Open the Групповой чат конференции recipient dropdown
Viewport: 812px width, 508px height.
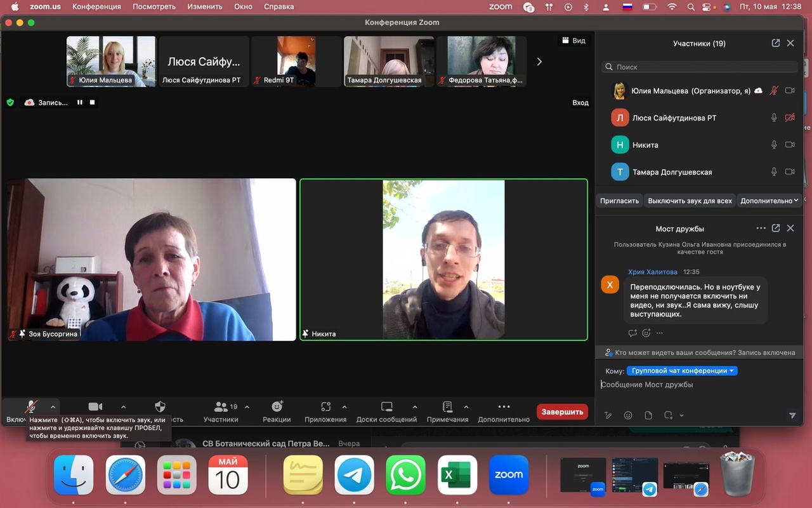[x=682, y=371]
